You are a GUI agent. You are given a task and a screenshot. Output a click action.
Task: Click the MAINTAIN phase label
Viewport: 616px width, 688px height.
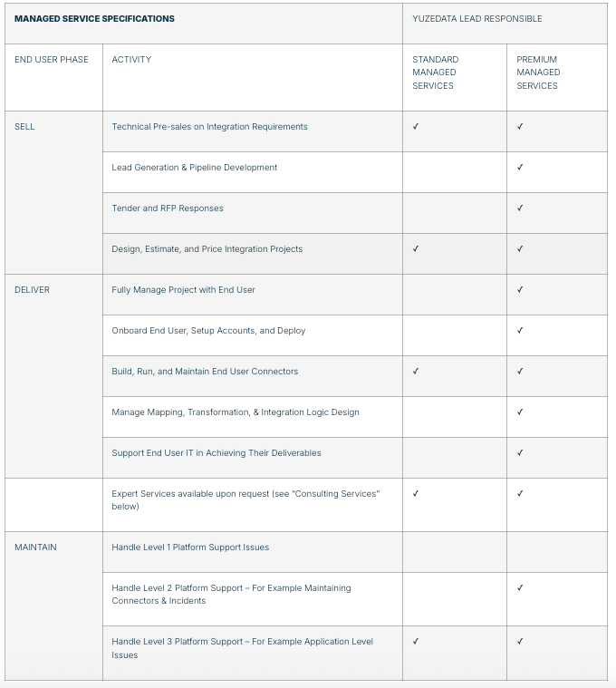(35, 547)
